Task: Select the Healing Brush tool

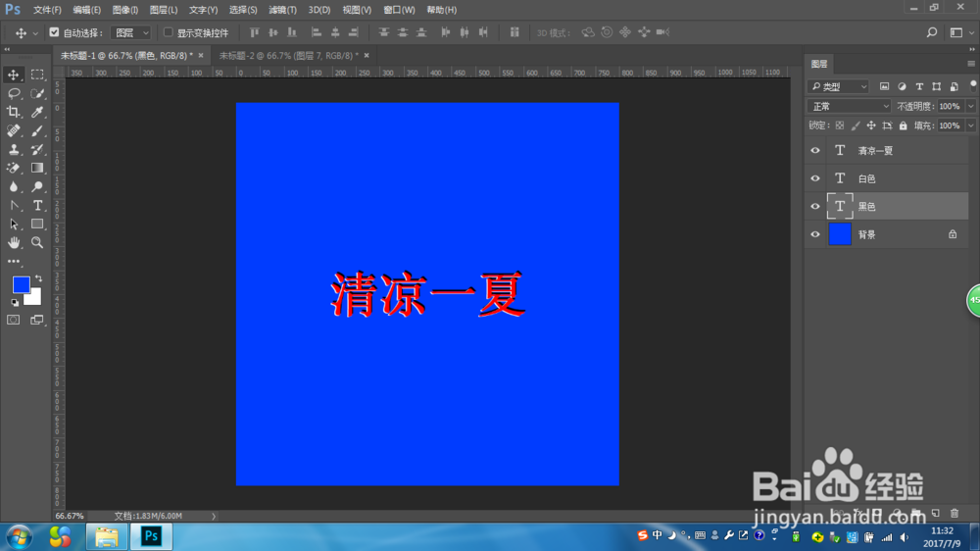Action: pos(13,130)
